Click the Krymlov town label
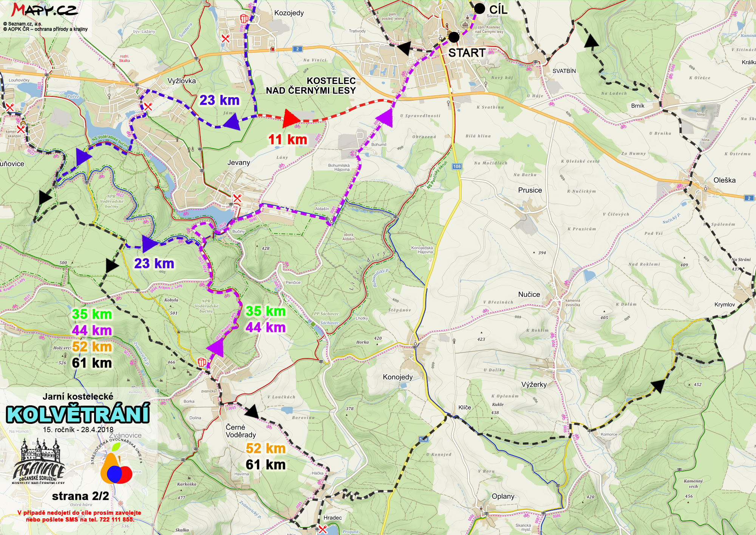The image size is (756, 535). click(x=725, y=305)
